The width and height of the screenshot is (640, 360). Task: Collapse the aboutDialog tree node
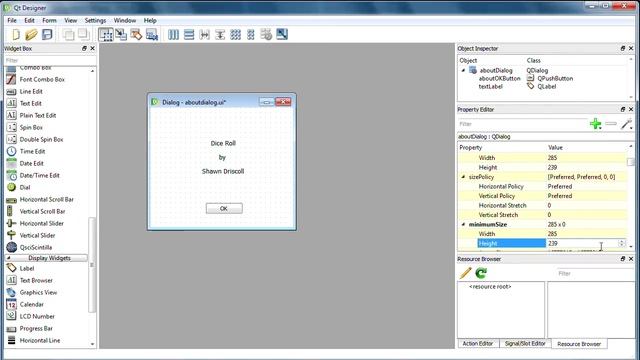point(463,71)
